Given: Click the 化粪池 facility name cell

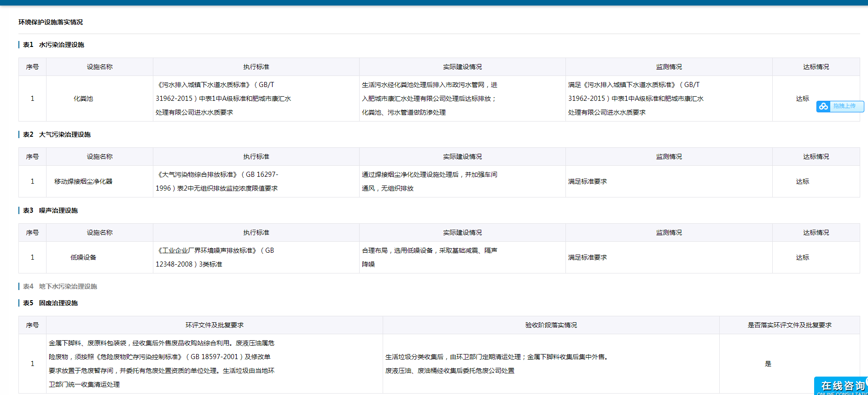Looking at the screenshot, I should pyautogui.click(x=83, y=99).
